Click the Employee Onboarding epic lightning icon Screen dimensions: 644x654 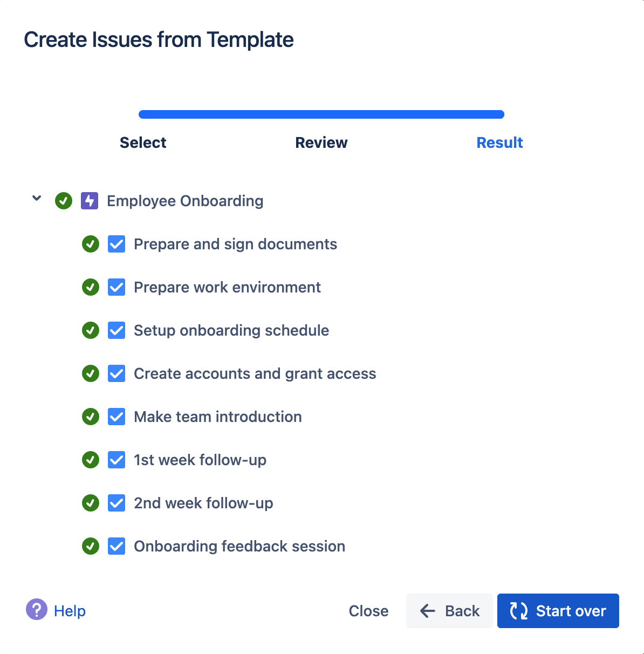point(90,201)
